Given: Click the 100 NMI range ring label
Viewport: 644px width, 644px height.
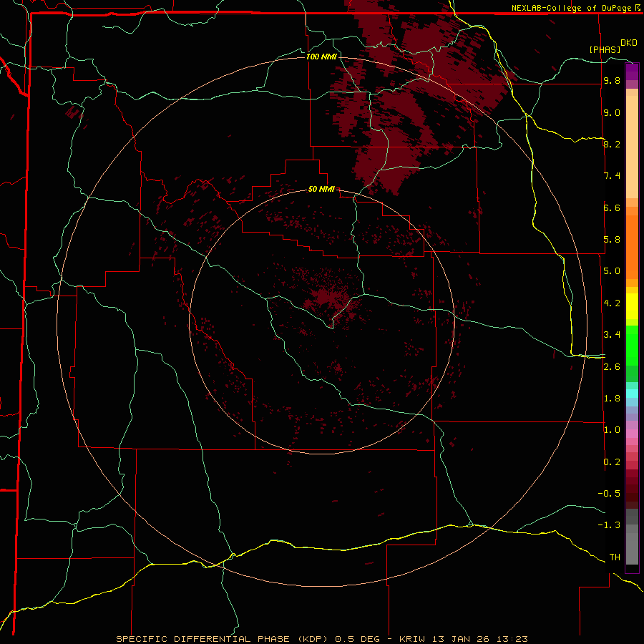Looking at the screenshot, I should pyautogui.click(x=321, y=57).
